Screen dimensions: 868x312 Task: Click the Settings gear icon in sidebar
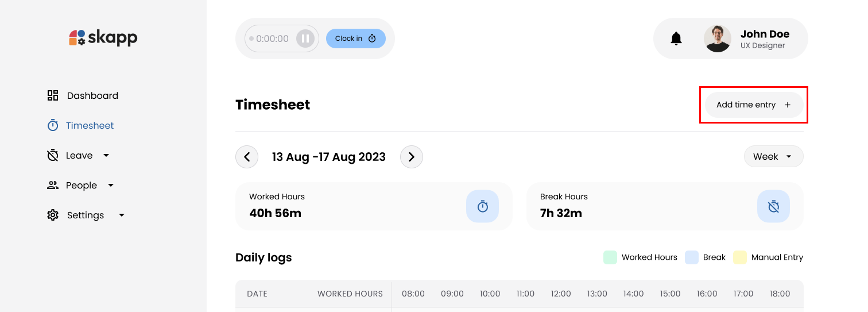point(53,215)
